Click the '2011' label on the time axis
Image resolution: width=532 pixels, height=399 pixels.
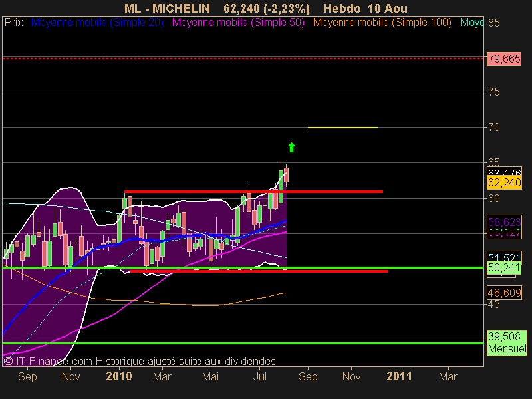point(399,376)
